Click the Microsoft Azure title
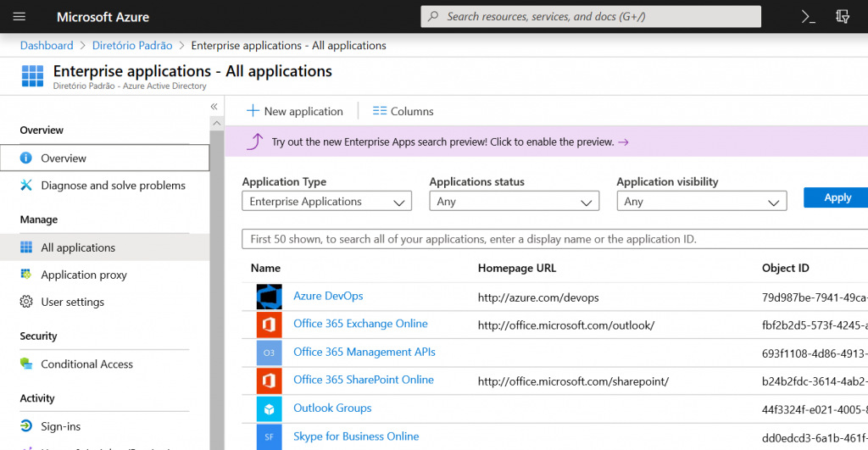The width and height of the screenshot is (868, 450). (103, 17)
